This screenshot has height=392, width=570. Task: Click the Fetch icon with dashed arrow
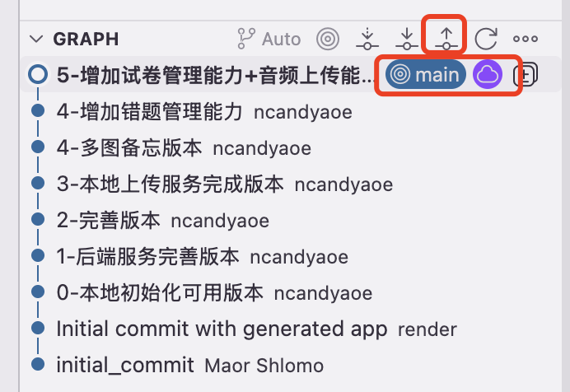[x=367, y=39]
